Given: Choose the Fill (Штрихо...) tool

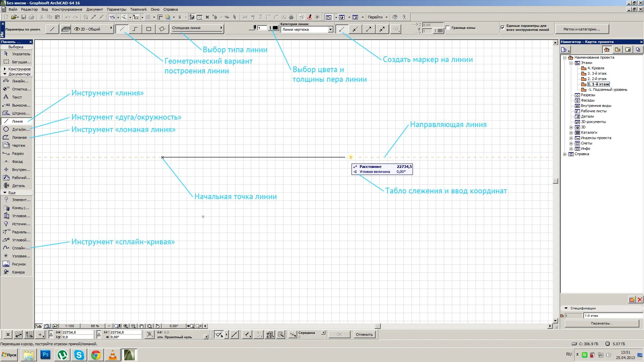Looking at the screenshot, I should [17, 113].
